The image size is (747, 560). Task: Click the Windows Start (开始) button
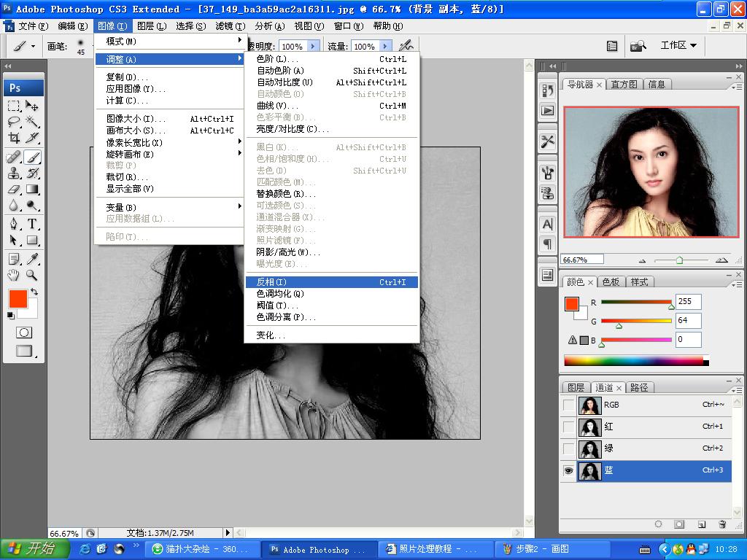click(x=34, y=549)
